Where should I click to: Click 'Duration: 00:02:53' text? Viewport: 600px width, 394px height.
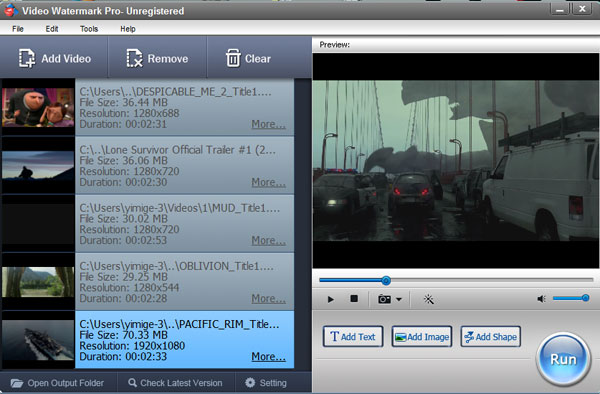123,240
